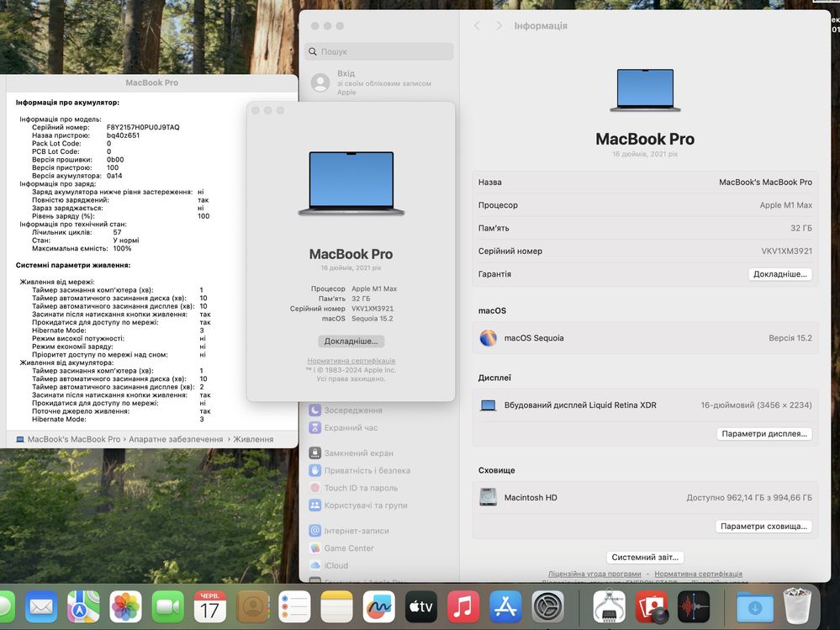This screenshot has width=840, height=630.
Task: Open the Downloads folder in Dock
Action: [x=755, y=607]
